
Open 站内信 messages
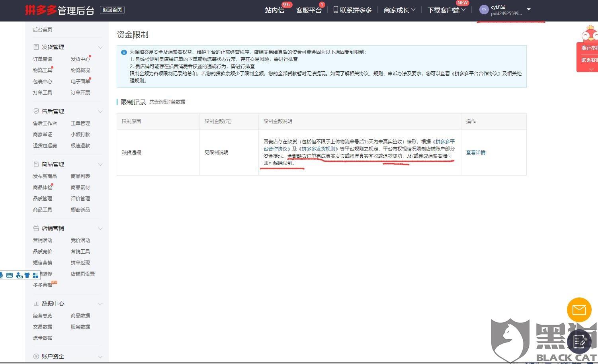coord(275,10)
